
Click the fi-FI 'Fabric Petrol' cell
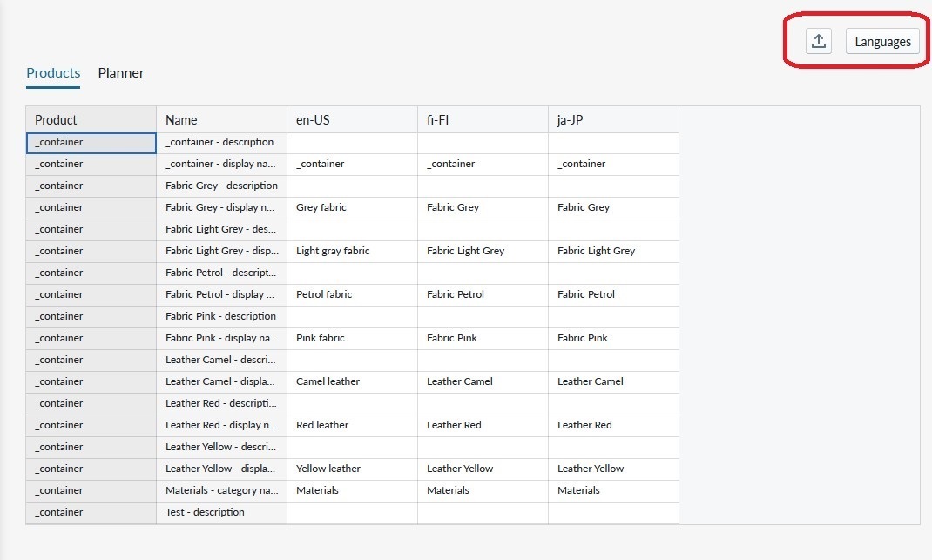click(x=483, y=295)
